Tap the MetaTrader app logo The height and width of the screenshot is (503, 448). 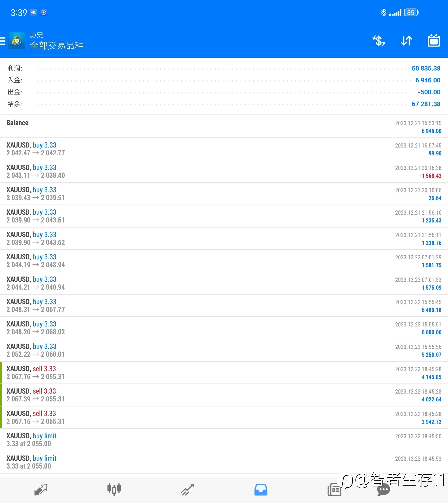[17, 41]
